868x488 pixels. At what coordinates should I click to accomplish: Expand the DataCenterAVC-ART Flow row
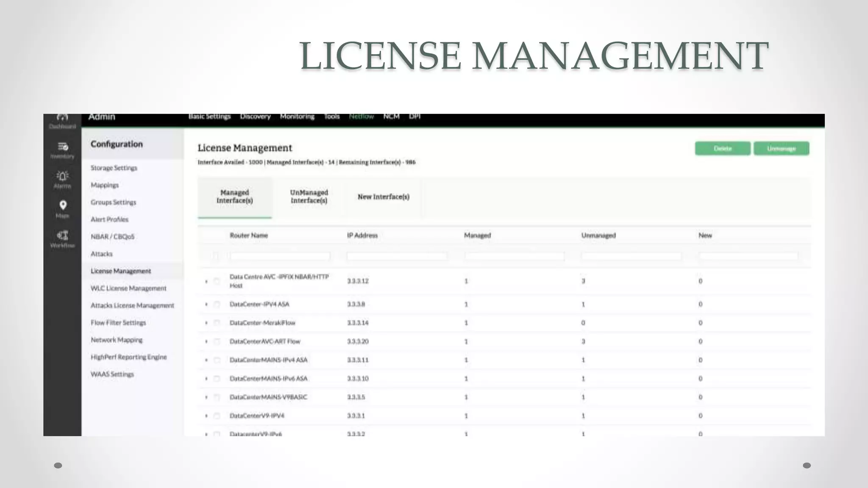point(206,341)
